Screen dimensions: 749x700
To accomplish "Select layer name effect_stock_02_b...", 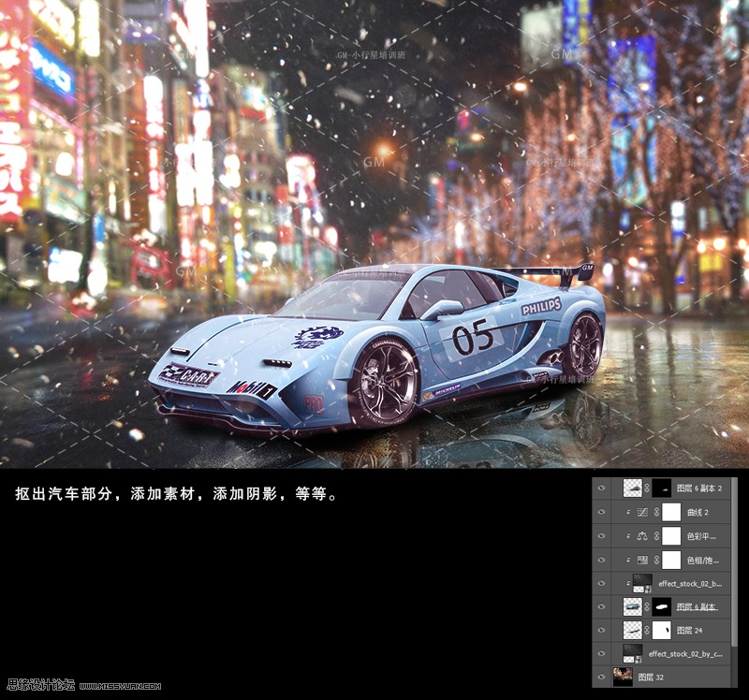I will [690, 584].
